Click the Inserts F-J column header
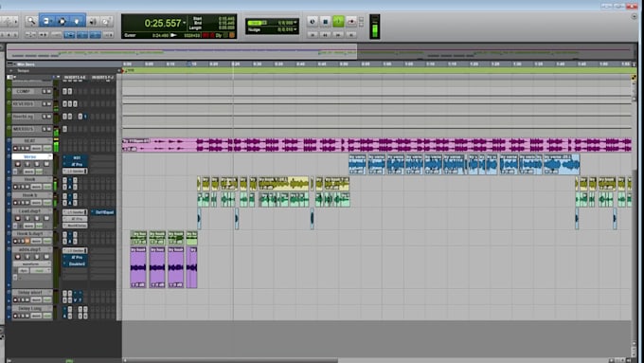 click(102, 78)
